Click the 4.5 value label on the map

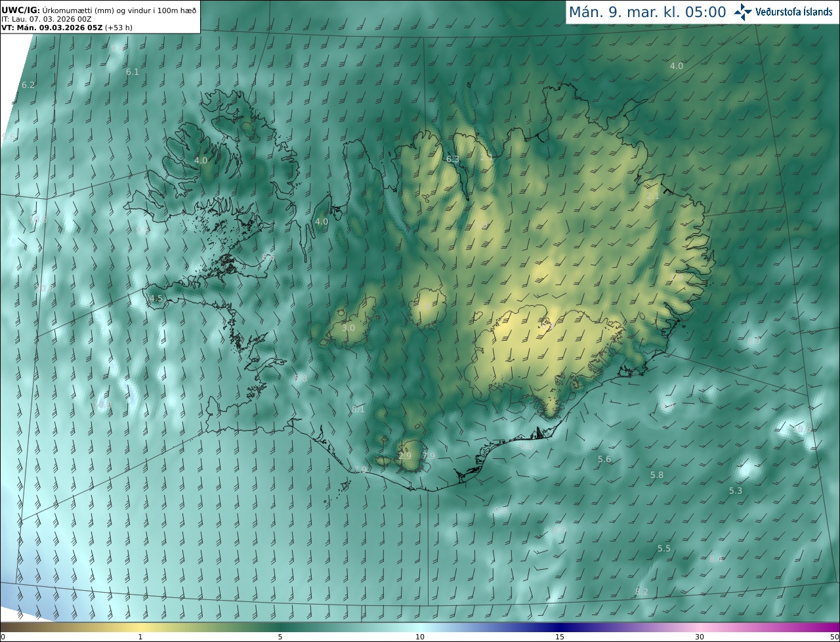[x=156, y=299]
